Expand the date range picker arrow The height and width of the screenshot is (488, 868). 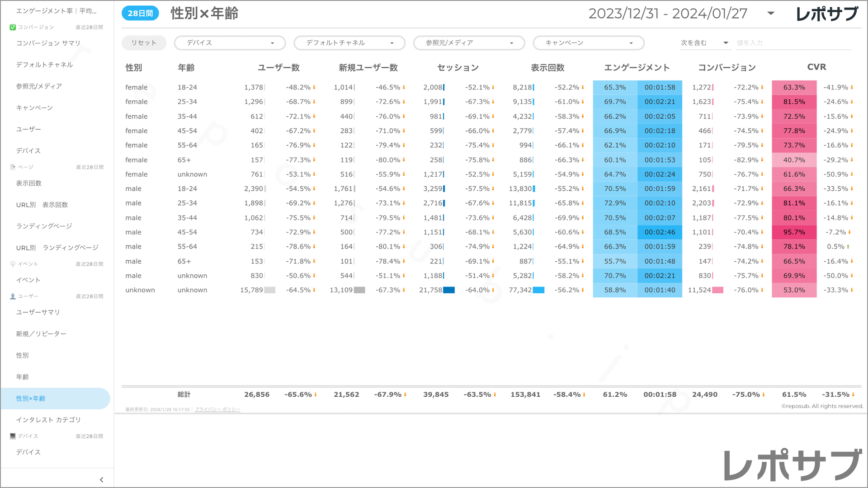(x=771, y=14)
